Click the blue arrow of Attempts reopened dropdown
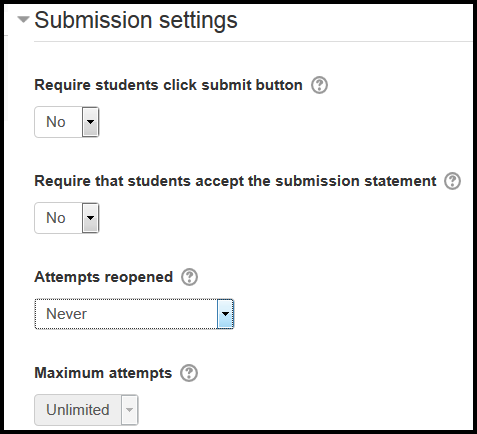The height and width of the screenshot is (434, 477). [225, 314]
